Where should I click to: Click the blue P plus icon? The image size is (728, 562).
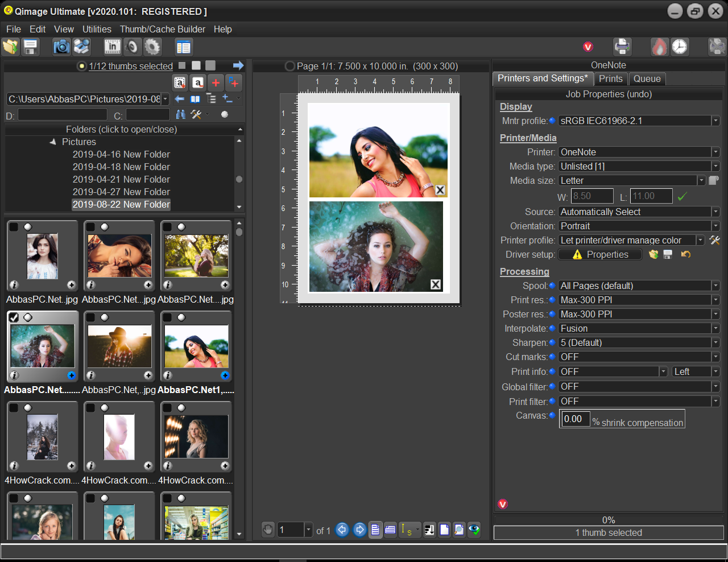[x=234, y=83]
